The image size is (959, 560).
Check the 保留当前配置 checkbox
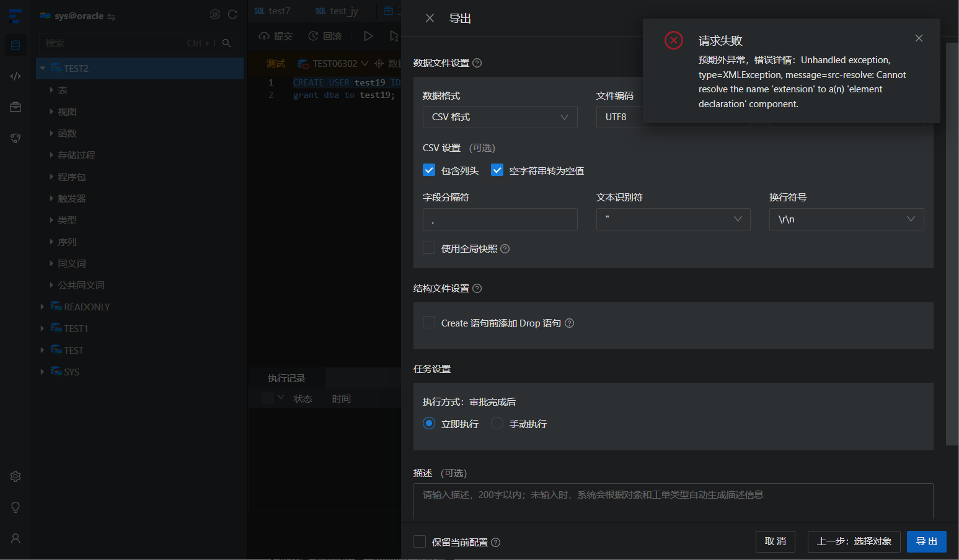click(420, 542)
